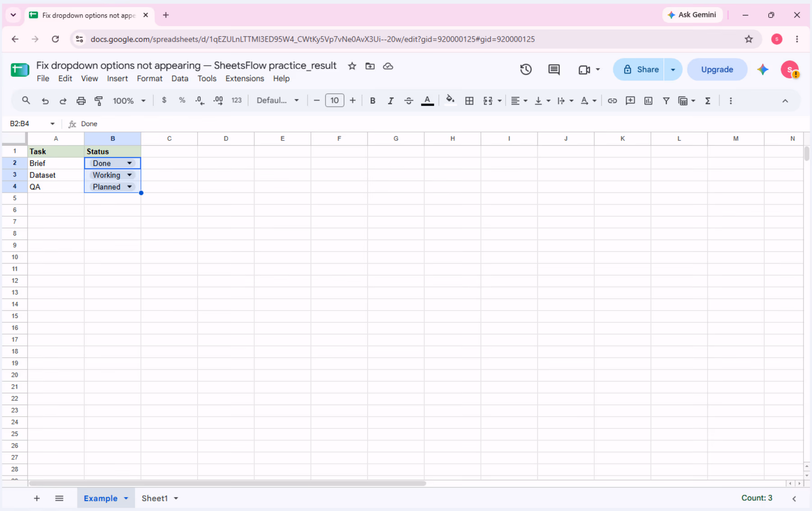This screenshot has height=511, width=812.
Task: Open the fill color picker
Action: click(450, 100)
